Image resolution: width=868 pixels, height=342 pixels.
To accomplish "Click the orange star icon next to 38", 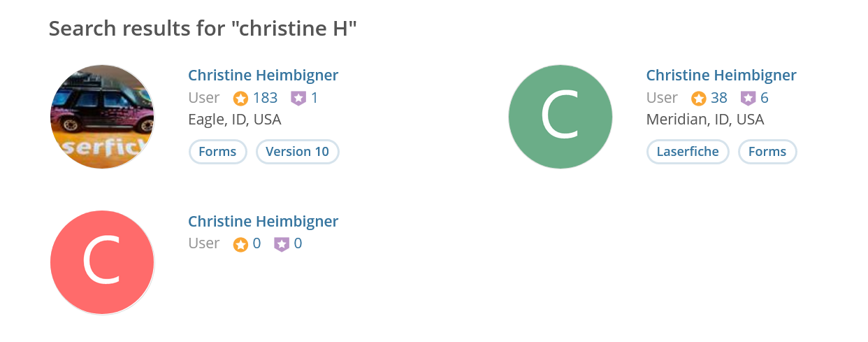I will point(698,99).
